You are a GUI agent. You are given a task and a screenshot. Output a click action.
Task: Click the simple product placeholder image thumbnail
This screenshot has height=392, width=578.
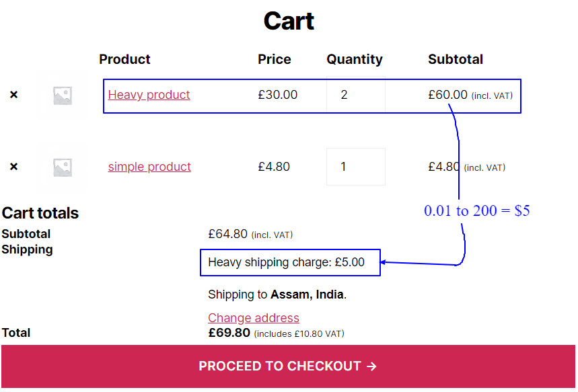click(x=63, y=167)
